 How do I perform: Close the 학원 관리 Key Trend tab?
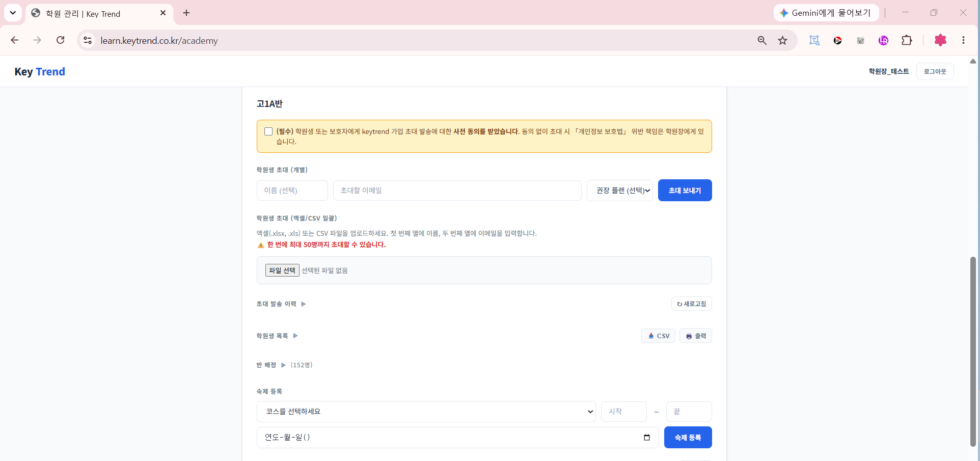tap(163, 13)
